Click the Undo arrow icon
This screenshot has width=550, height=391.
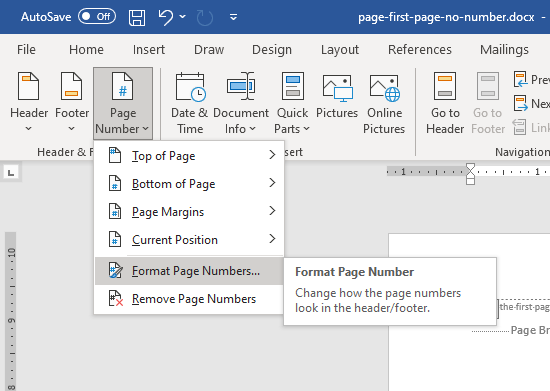[166, 17]
